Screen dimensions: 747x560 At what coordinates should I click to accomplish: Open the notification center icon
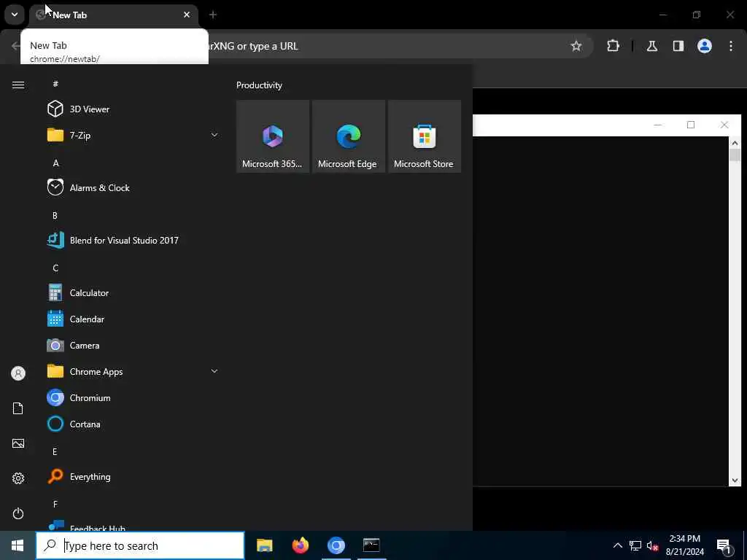724,546
